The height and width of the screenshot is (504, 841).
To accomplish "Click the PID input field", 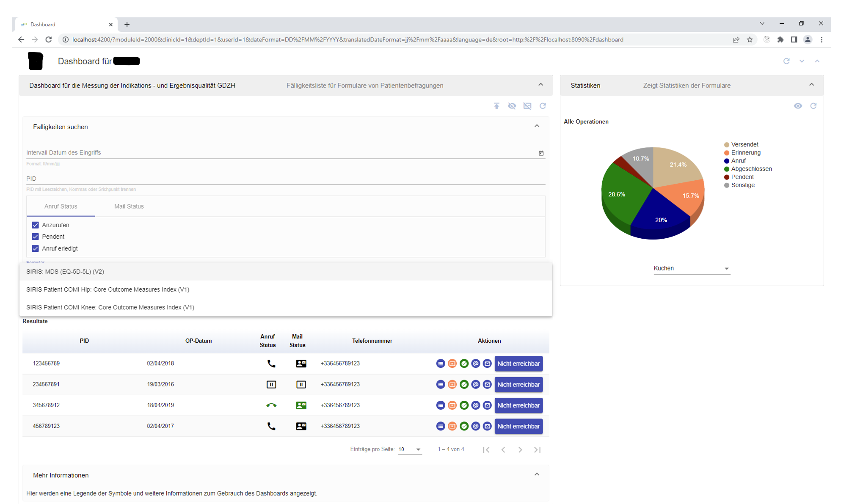I will 286,179.
